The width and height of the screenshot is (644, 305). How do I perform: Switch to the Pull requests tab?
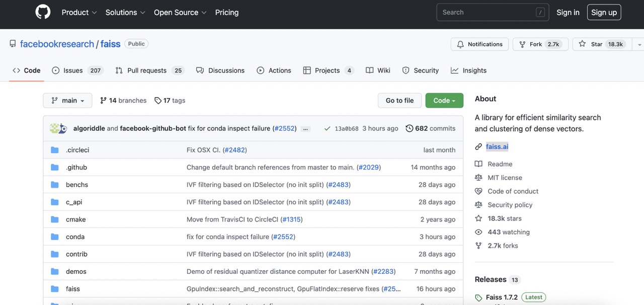149,70
